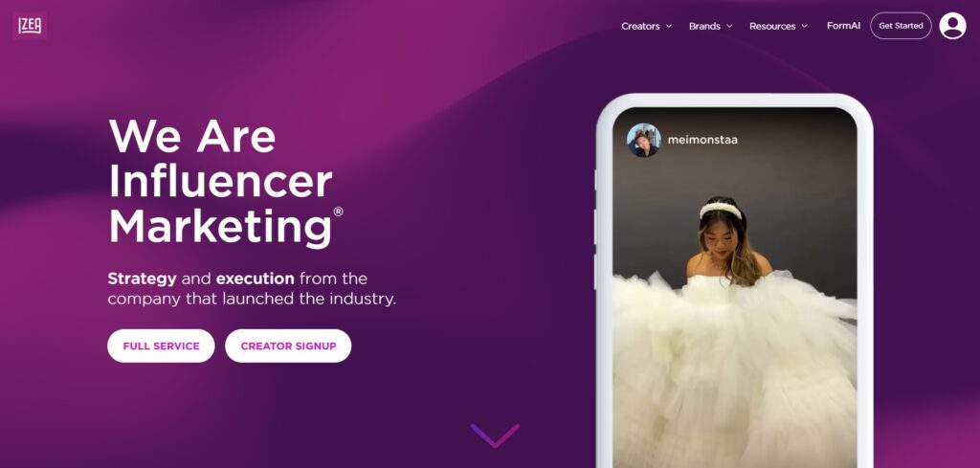Click the Full Service button
This screenshot has width=980, height=468.
point(161,345)
